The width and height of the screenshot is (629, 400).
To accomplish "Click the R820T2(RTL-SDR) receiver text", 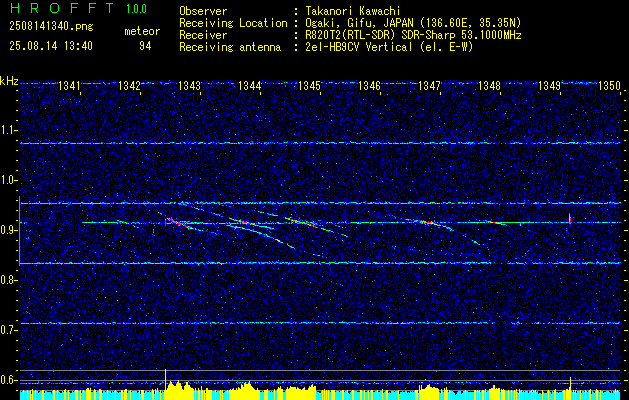I will 413,35.
